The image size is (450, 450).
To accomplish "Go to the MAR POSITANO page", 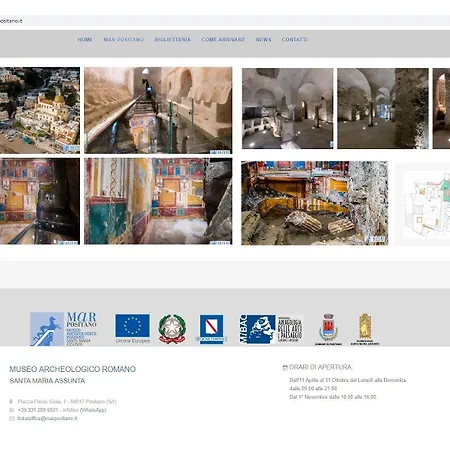I will click(123, 39).
